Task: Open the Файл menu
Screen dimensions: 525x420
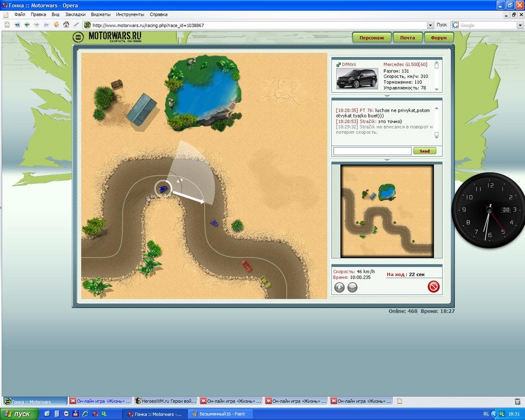Action: click(20, 15)
